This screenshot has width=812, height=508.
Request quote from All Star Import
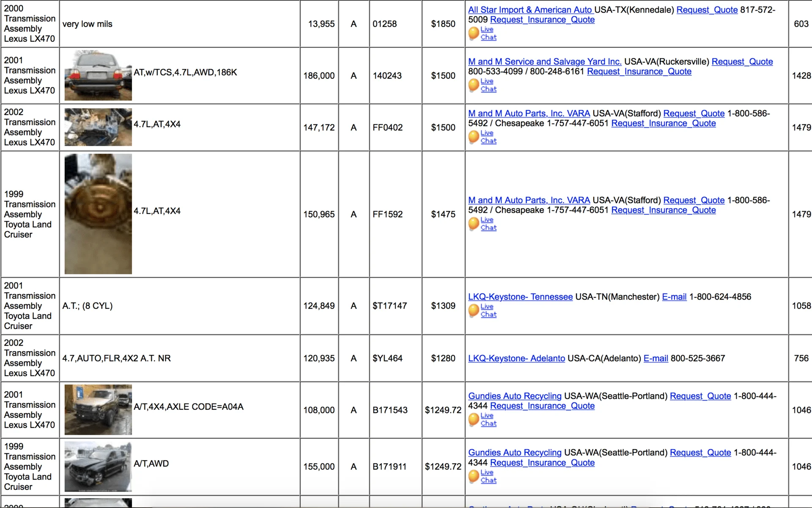707,10
